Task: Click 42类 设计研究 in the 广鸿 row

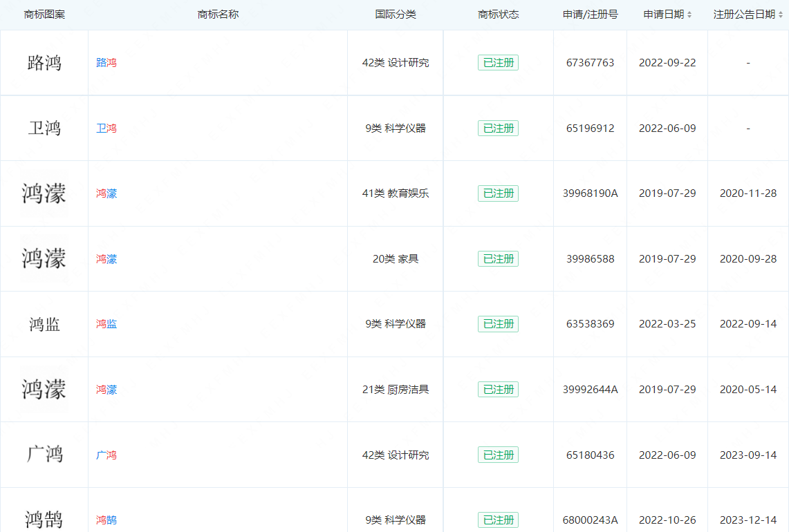Action: tap(396, 455)
